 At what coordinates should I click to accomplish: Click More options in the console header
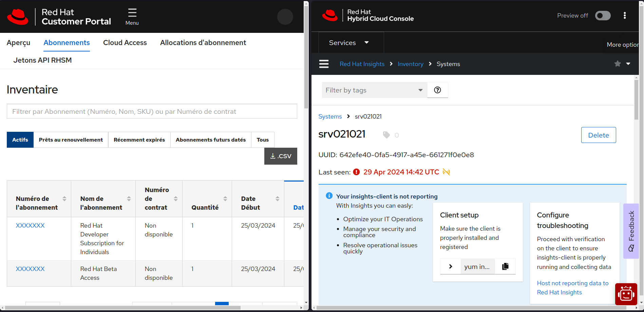pos(622,45)
